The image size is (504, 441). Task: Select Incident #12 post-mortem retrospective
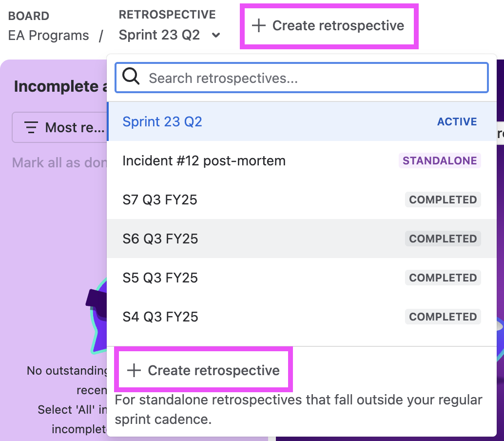click(x=302, y=160)
